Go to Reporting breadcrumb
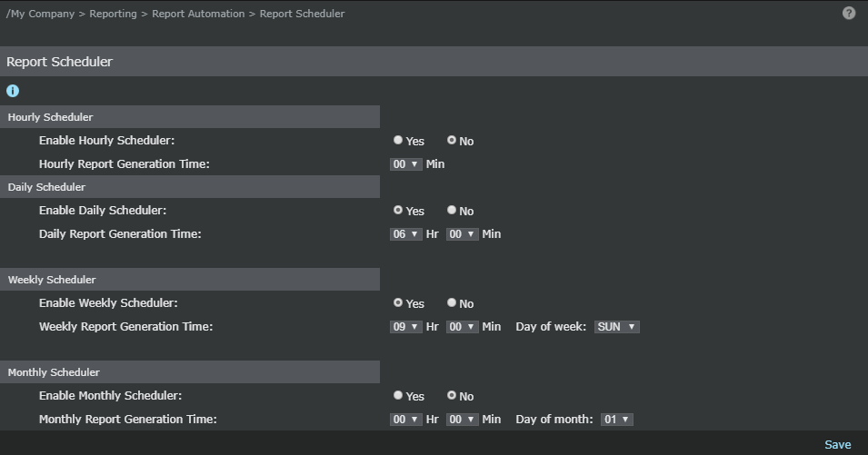 tap(113, 14)
